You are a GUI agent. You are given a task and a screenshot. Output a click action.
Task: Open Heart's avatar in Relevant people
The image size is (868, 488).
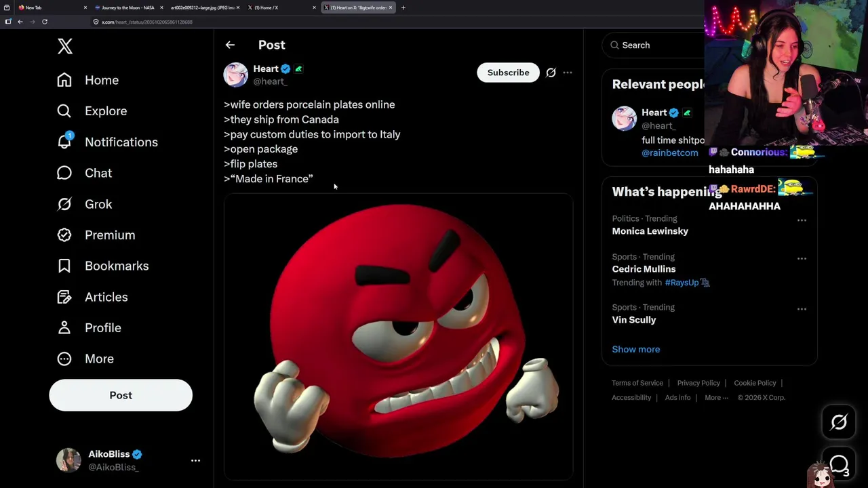pos(624,119)
